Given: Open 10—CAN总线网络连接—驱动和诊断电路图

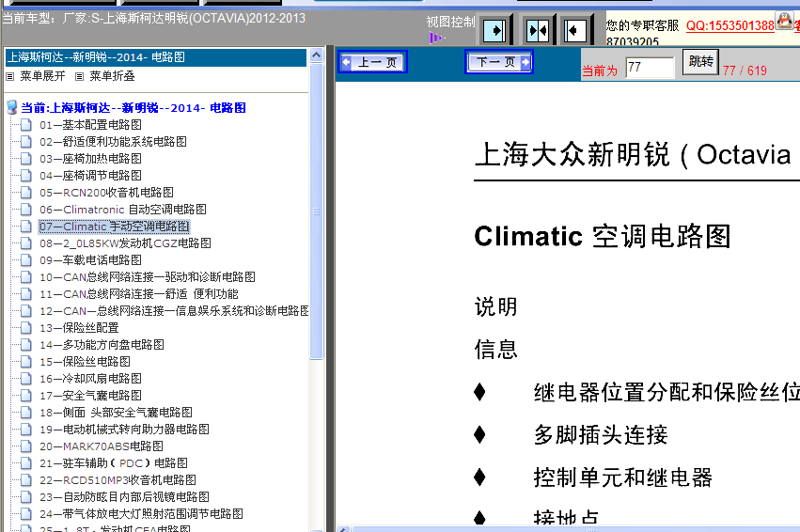Looking at the screenshot, I should pyautogui.click(x=148, y=277).
